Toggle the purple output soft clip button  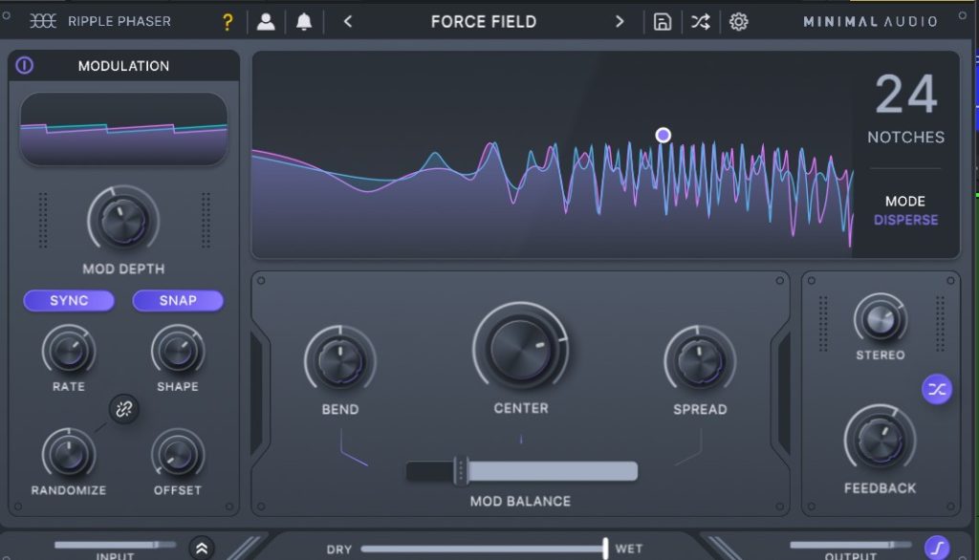pyautogui.click(x=937, y=548)
